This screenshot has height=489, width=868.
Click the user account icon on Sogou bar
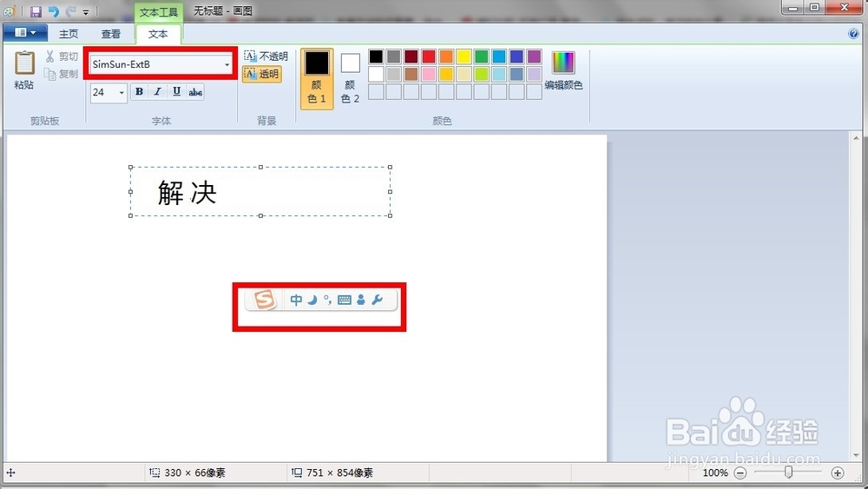tap(361, 300)
